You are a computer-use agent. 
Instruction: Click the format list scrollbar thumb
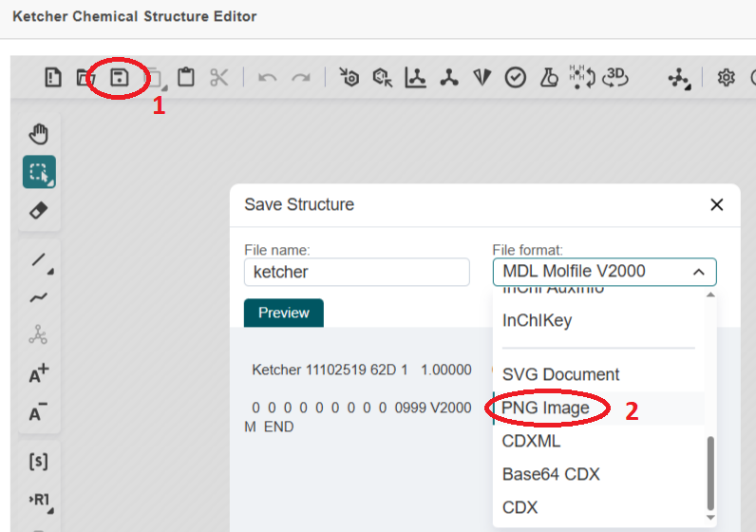pos(709,475)
